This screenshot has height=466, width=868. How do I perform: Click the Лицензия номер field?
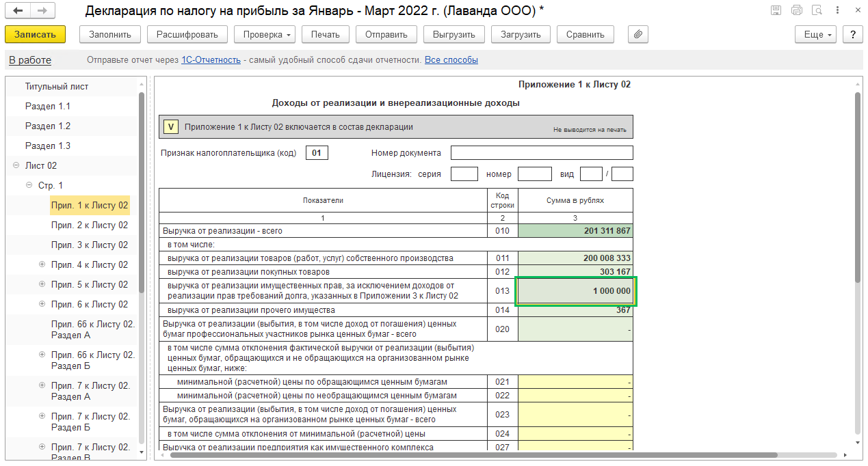[535, 174]
